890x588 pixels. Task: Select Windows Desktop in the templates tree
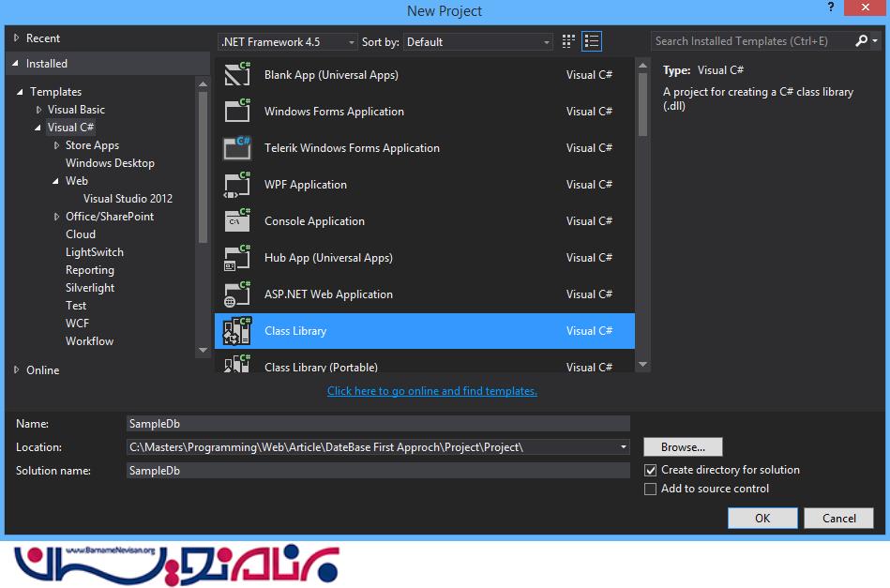[x=110, y=163]
